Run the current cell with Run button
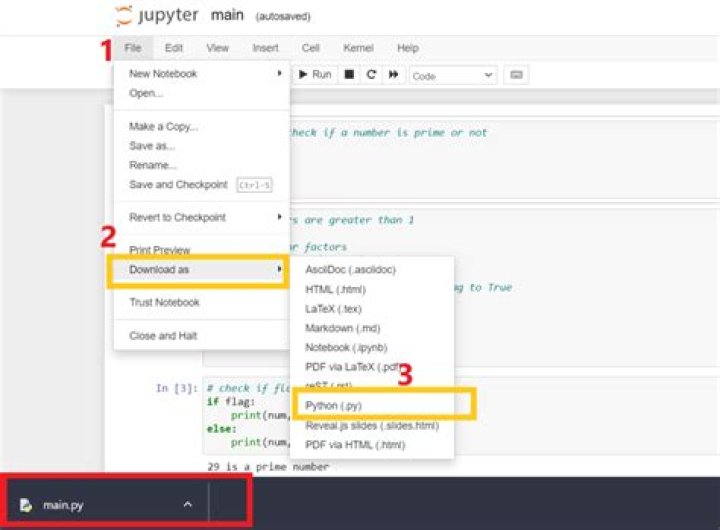 tap(315, 75)
